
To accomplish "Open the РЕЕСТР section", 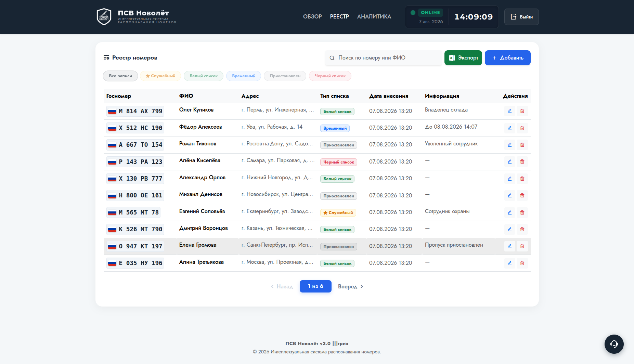I will point(339,17).
